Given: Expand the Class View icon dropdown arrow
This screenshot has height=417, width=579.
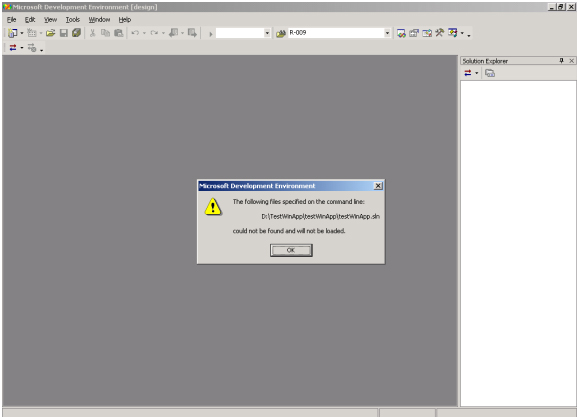Looking at the screenshot, I should pyautogui.click(x=462, y=33).
